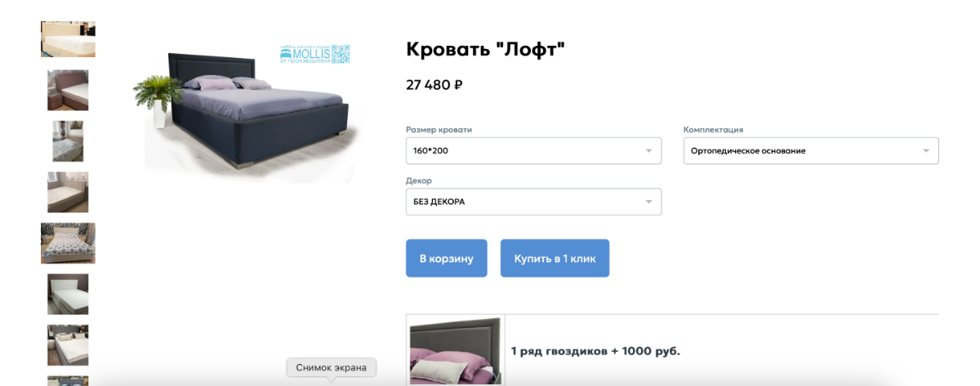The width and height of the screenshot is (980, 386).
Task: Open thumbnail of dark bed with white mattress
Action: (68, 345)
